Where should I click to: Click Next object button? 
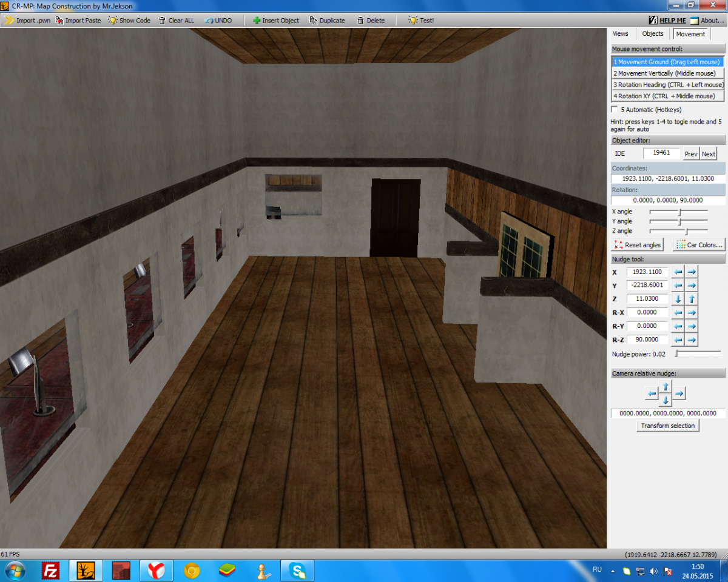(x=709, y=154)
